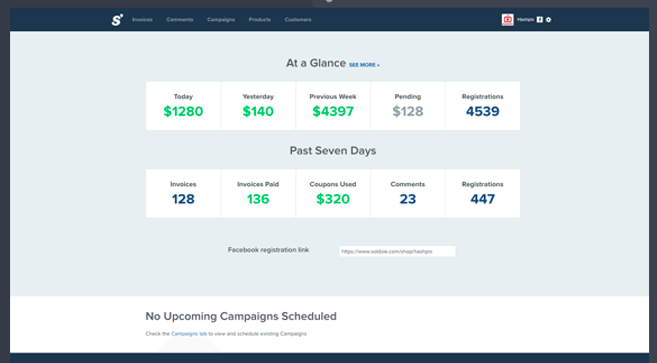Select the Invoices Paid 136 card
657x363 pixels.
click(258, 193)
